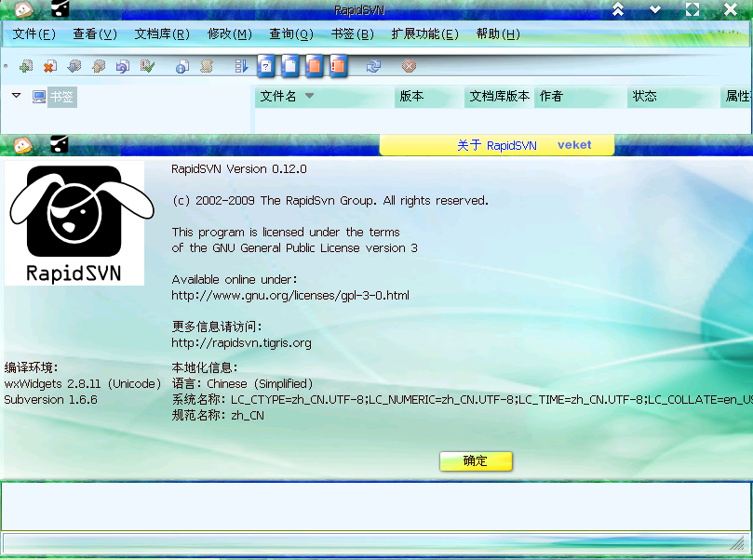Click inside the bottom log output pane
The height and width of the screenshot is (560, 753).
375,506
